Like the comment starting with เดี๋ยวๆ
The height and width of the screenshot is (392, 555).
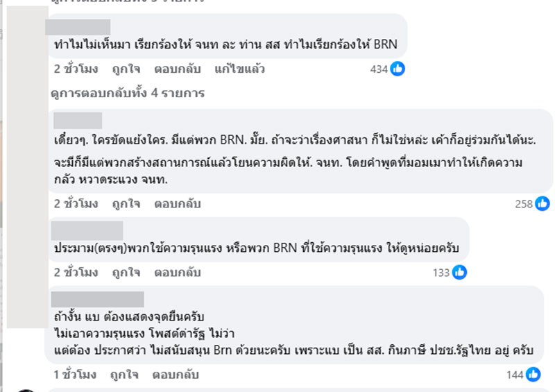point(125,203)
